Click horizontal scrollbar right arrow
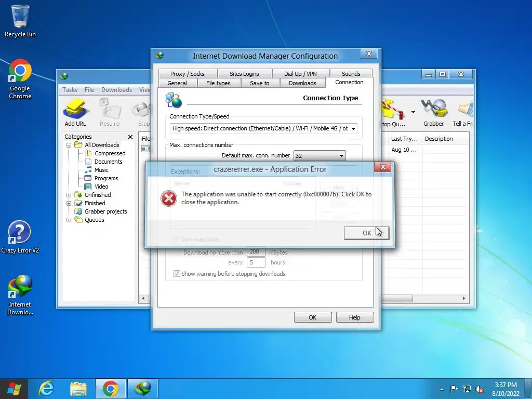Screen dimensions: 532x399 pos(464,299)
